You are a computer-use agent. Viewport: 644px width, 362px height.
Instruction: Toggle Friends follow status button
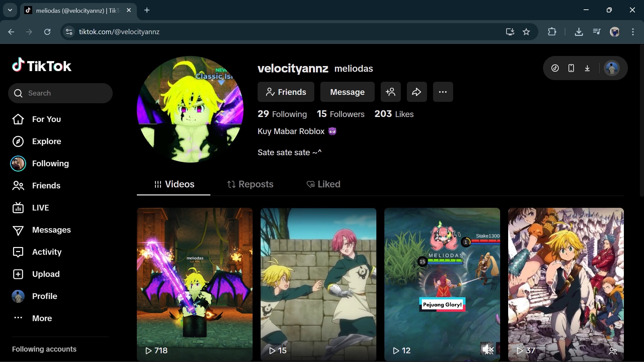pyautogui.click(x=286, y=92)
